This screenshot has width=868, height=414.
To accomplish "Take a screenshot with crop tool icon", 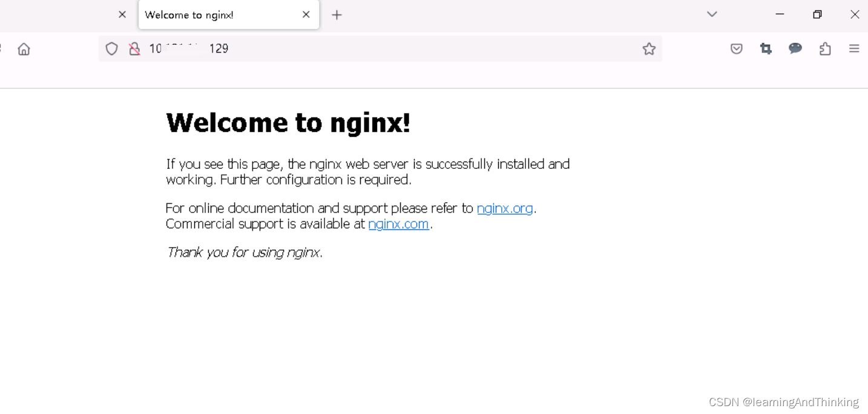I will click(x=766, y=49).
